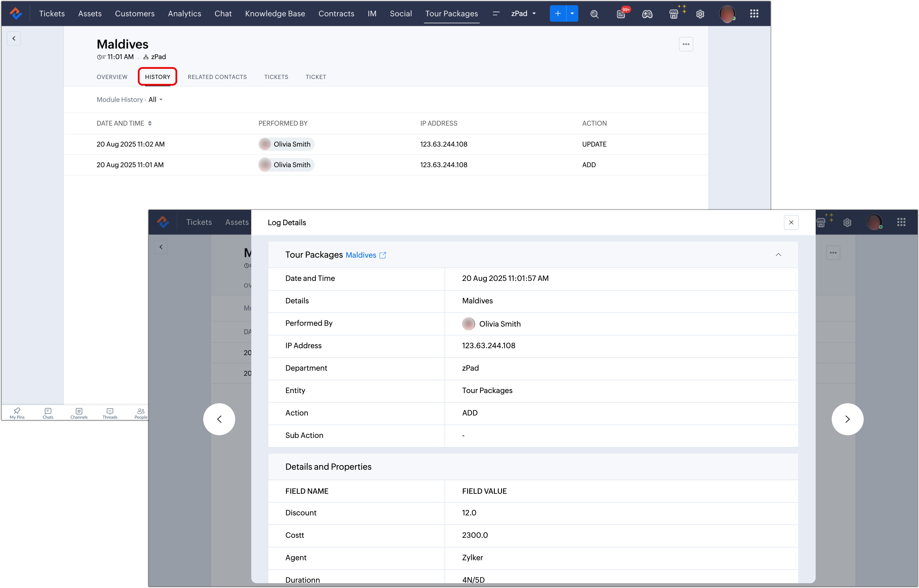919x588 pixels.
Task: Open the search magnifier icon
Action: click(594, 14)
